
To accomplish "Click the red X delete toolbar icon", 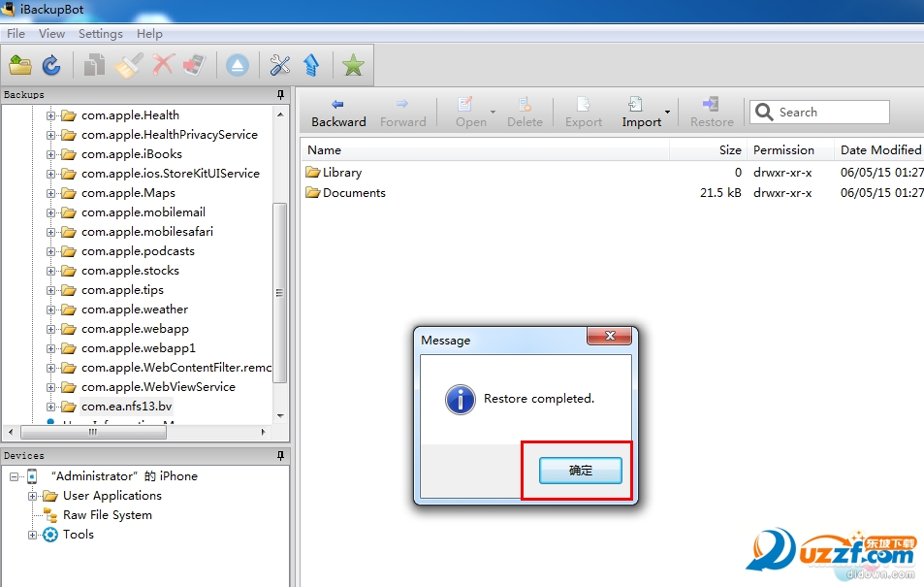I will tap(163, 64).
